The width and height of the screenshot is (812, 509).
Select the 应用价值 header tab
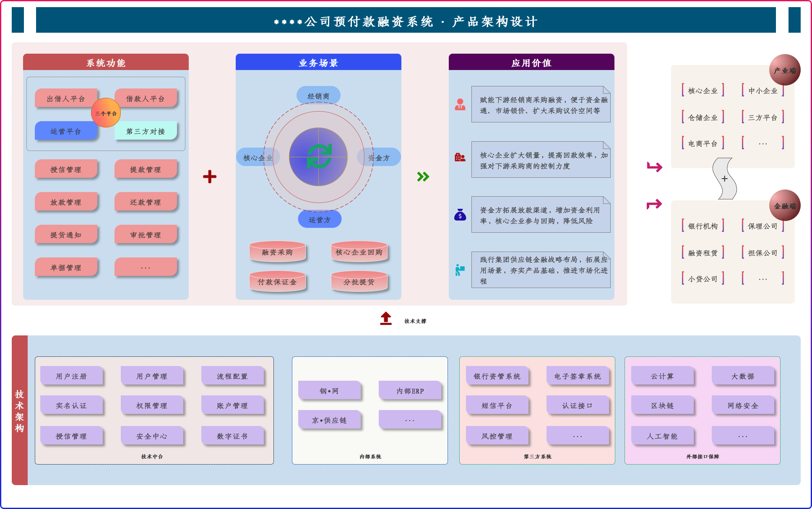coord(531,62)
